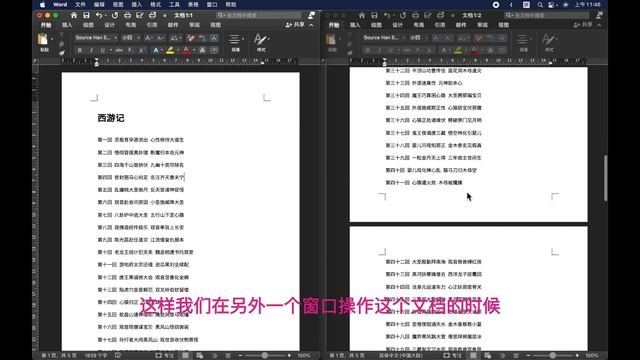Click search field in right window
Screen dimensions: 640x360
click(547, 15)
